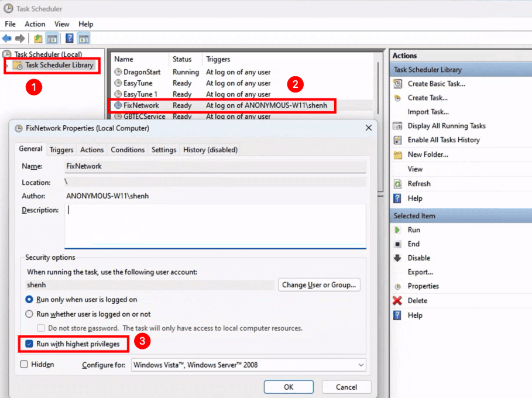Toggle Show/Hide Console Tree toolbar icon
Viewport: 532px width, 398px height.
pyautogui.click(x=52, y=39)
